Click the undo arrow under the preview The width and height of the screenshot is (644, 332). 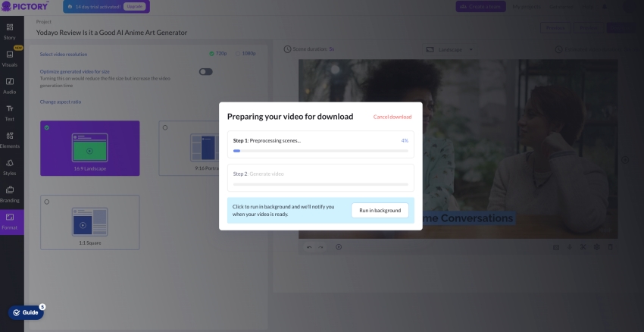pyautogui.click(x=309, y=247)
